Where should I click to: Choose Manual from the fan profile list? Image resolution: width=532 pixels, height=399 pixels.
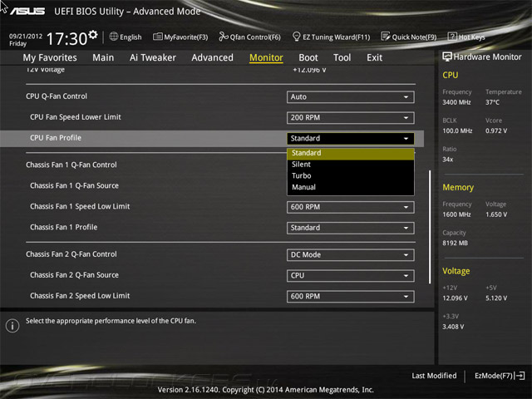point(350,187)
